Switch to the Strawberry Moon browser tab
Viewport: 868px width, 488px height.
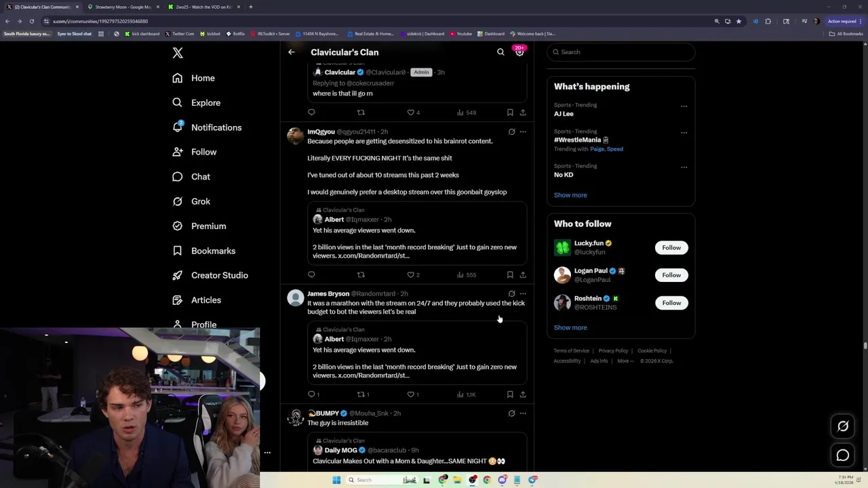123,7
